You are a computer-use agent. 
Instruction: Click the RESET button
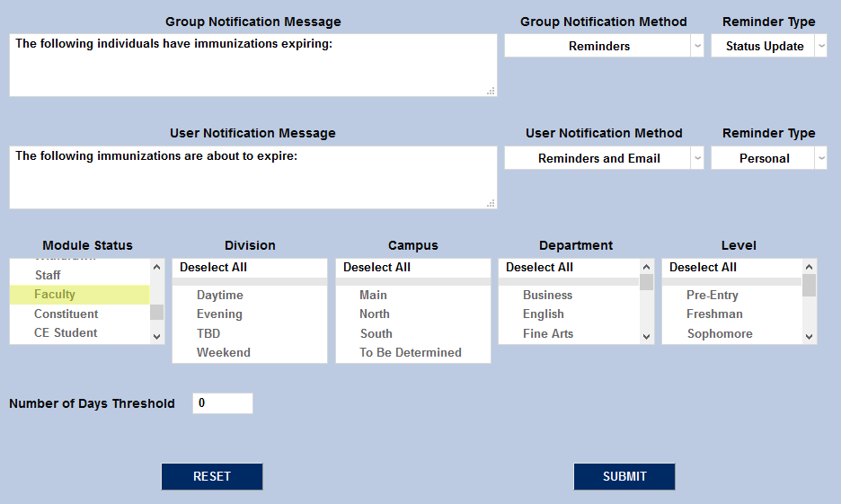tap(212, 477)
